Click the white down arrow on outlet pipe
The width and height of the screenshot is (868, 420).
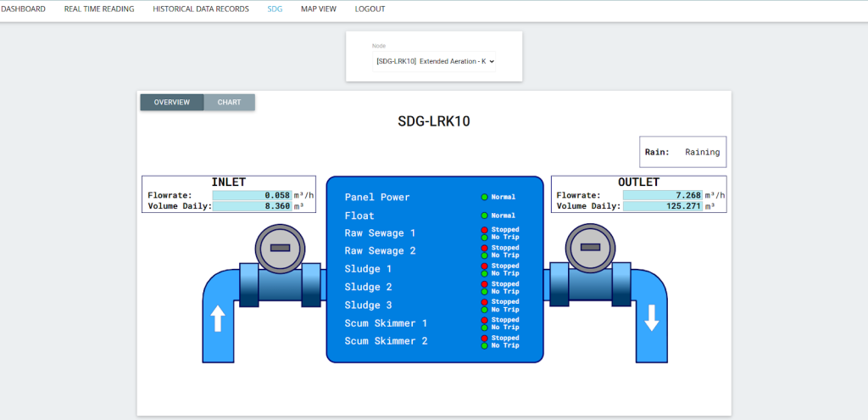coord(652,318)
